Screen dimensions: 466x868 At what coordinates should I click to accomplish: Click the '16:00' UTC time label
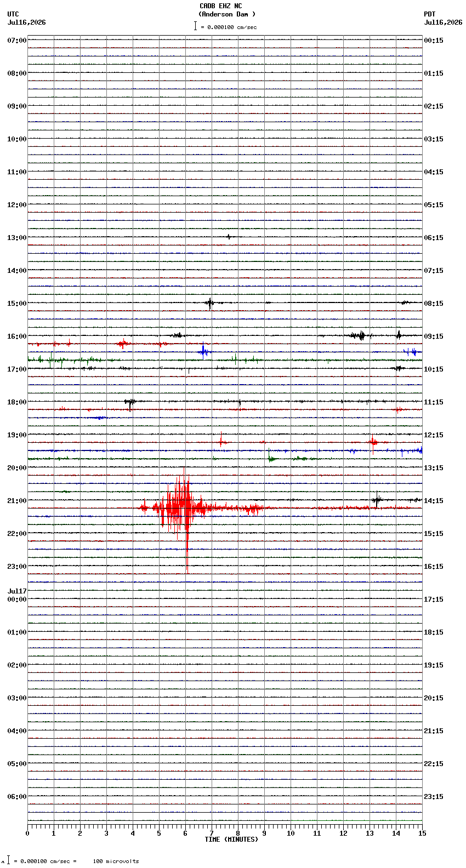pos(16,336)
